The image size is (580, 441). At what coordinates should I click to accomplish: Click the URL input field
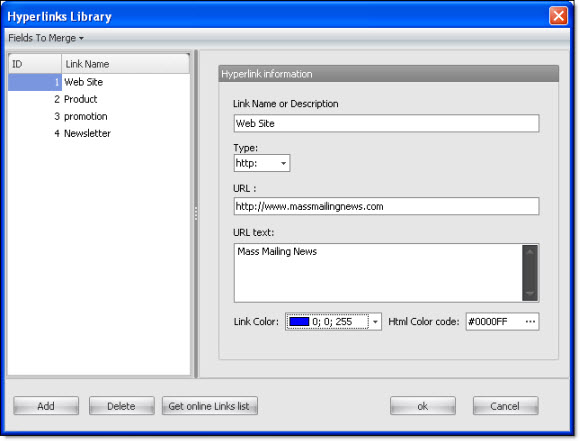click(x=386, y=206)
